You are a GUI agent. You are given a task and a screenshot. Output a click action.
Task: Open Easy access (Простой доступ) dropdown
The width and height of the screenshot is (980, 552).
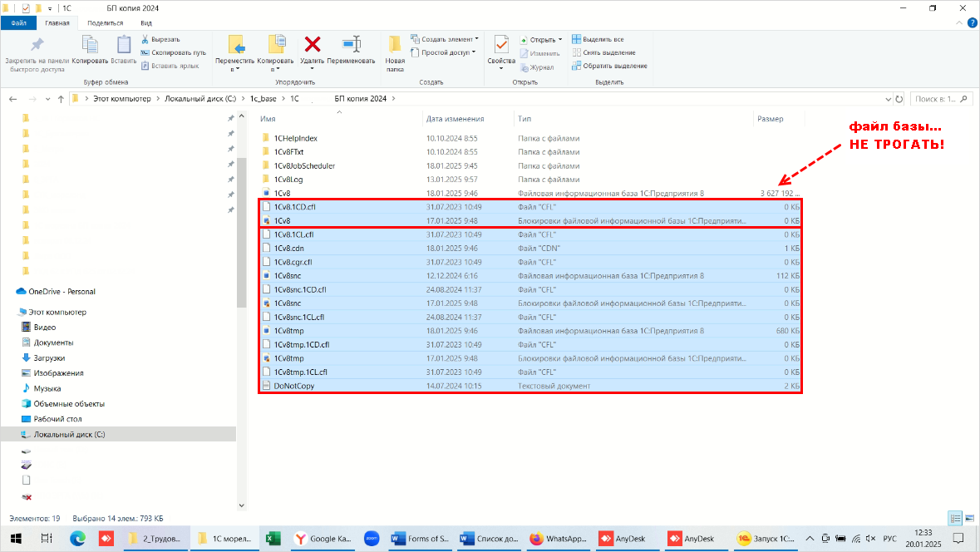443,52
